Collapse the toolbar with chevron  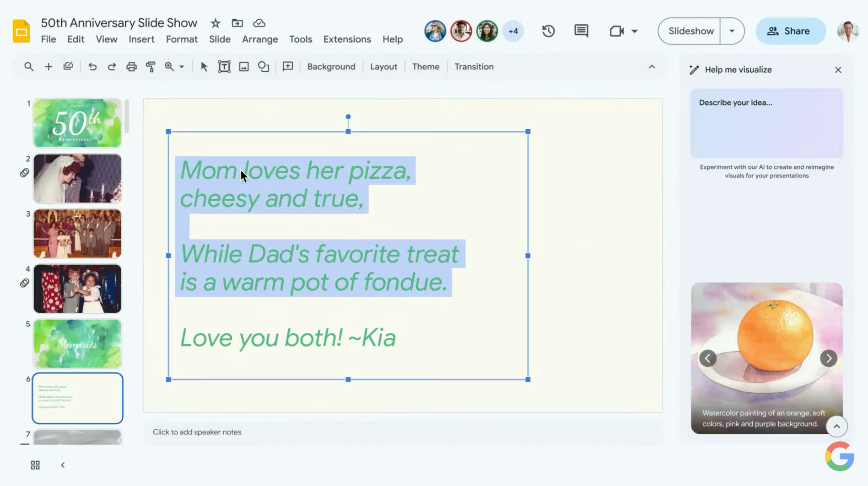[652, 67]
